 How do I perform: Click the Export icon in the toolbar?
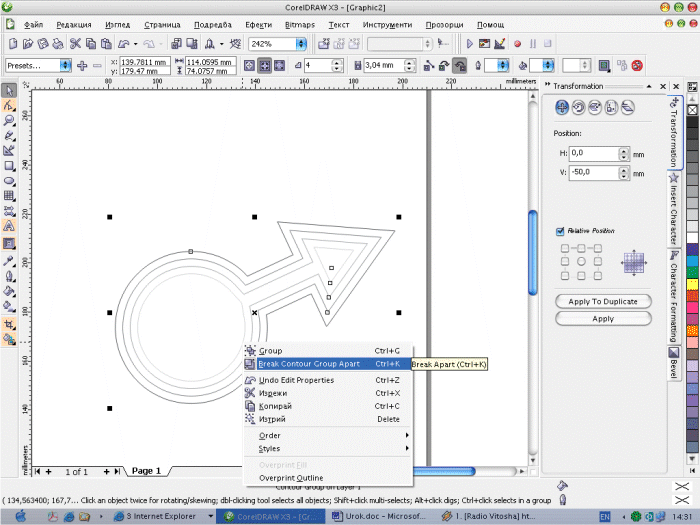(x=192, y=43)
